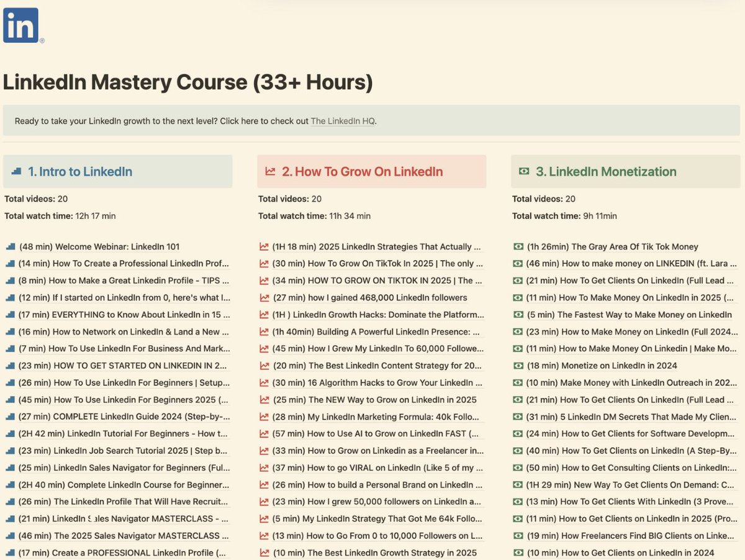Click the money icon for Monetize on LinkedIn in 2024
The image size is (745, 560).
click(x=518, y=366)
